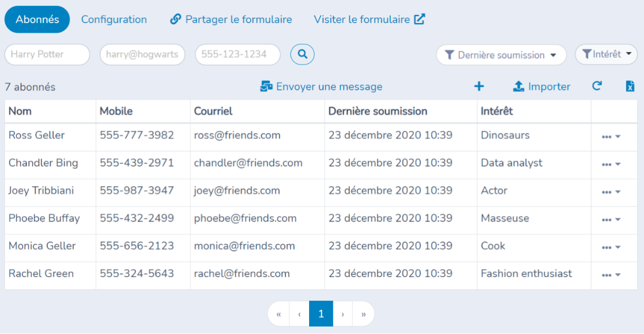Expand the Dernière soumission filter dropdown

(501, 55)
